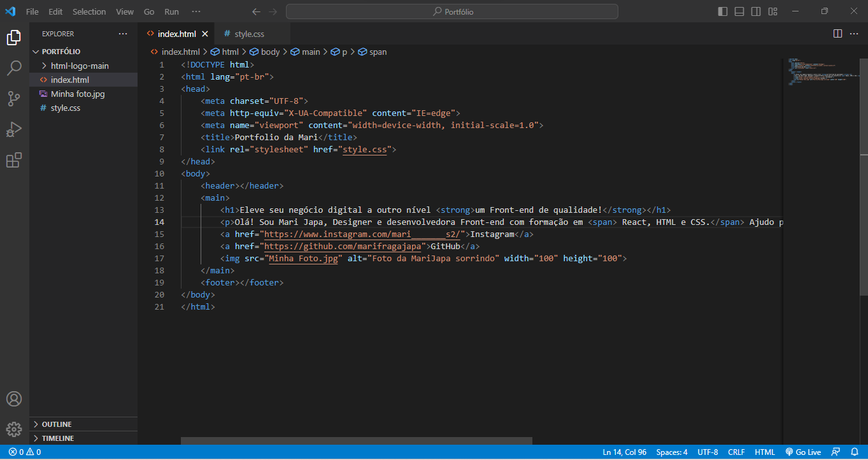Click the minimap code preview
Viewport: 868px width, 460px height.
[822, 73]
